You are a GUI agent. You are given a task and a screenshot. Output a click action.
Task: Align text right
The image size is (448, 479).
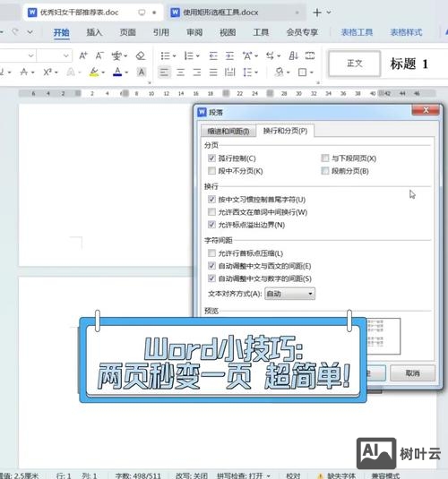click(x=197, y=73)
